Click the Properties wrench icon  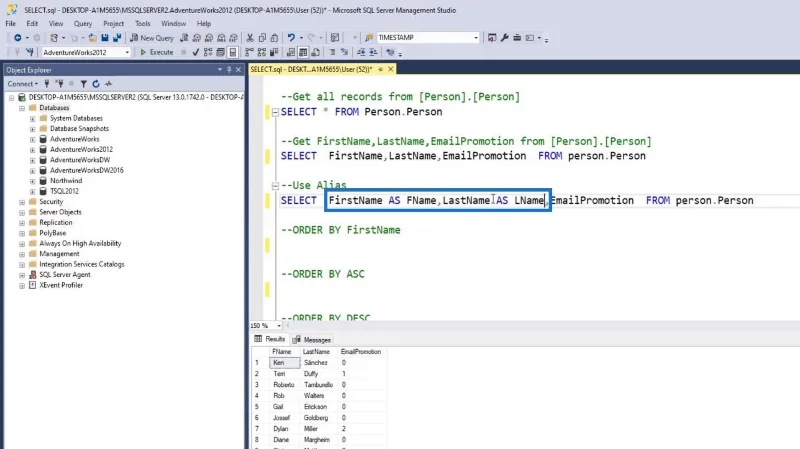(505, 38)
